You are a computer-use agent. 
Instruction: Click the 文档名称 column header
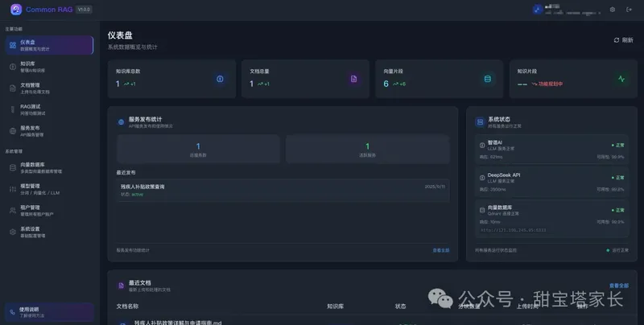coord(127,306)
